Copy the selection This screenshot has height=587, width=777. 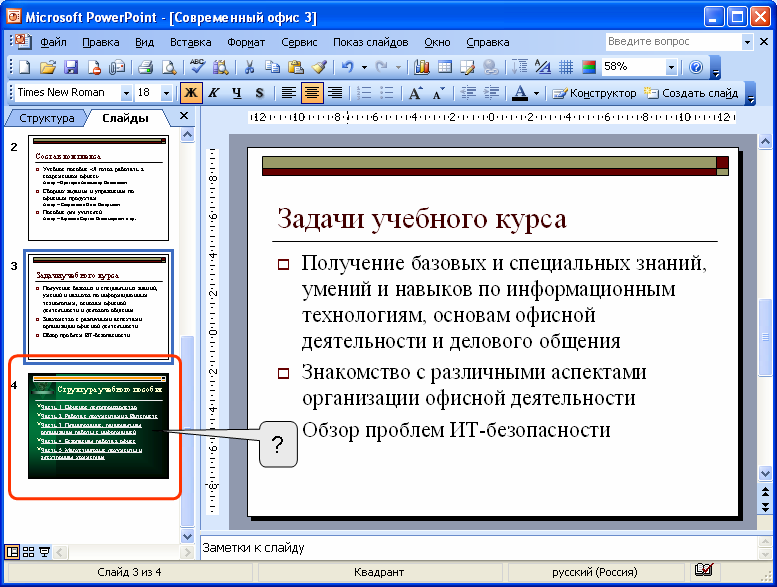[272, 67]
